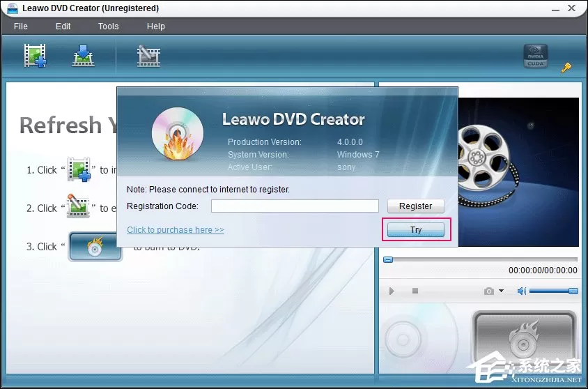The height and width of the screenshot is (389, 588).
Task: Mute audio with speaker icon
Action: coord(522,291)
